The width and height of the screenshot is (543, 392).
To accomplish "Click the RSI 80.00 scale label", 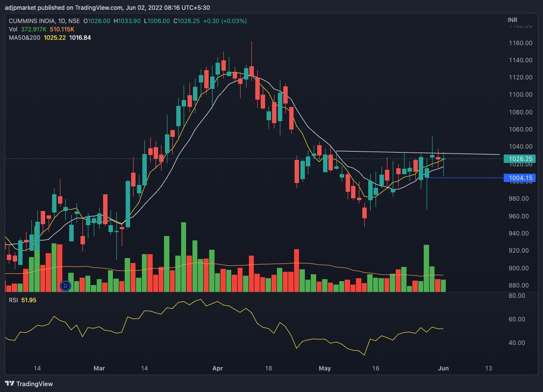I will [516, 295].
